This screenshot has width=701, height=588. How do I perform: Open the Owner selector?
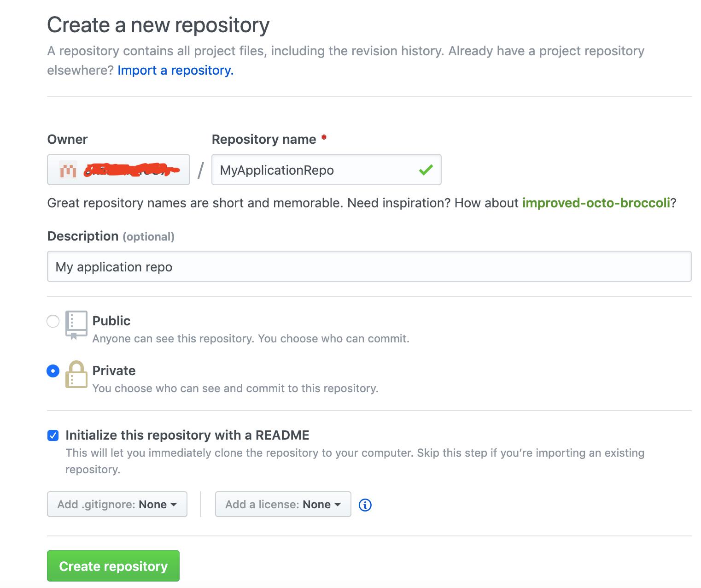[118, 170]
